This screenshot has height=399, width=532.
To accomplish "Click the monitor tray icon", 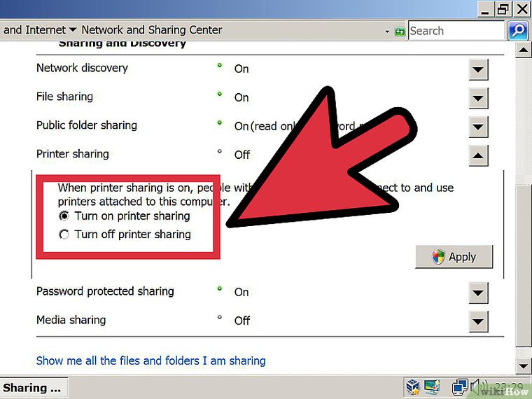I will click(432, 387).
